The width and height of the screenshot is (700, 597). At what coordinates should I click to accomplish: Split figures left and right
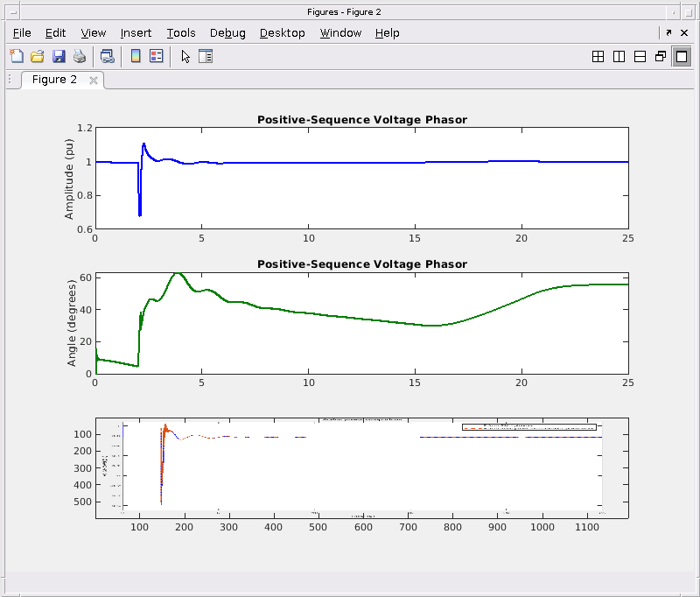coord(619,57)
